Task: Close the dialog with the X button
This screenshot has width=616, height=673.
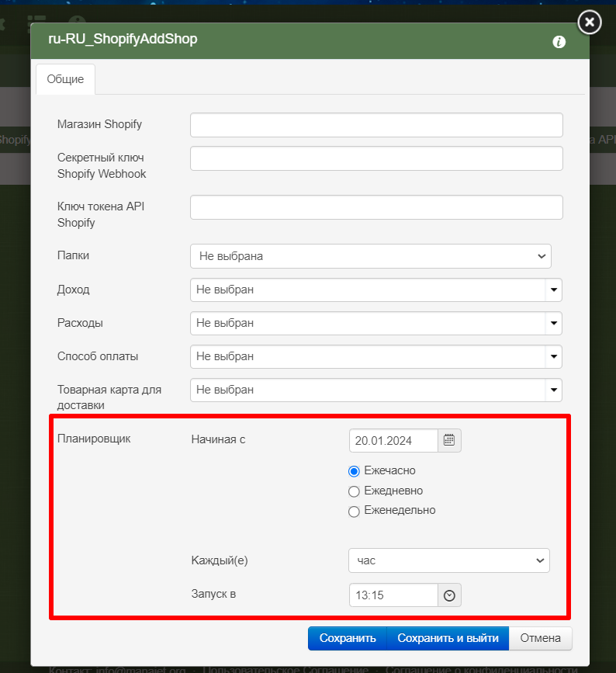Action: [590, 22]
